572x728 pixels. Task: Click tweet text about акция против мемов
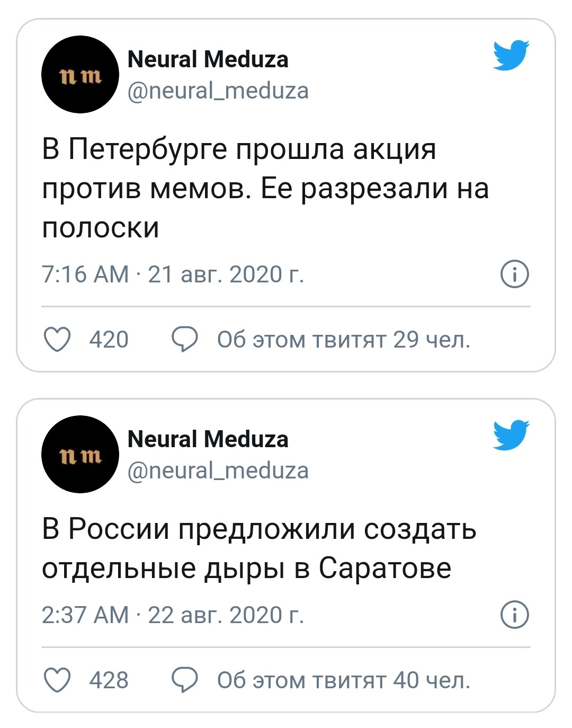[265, 188]
